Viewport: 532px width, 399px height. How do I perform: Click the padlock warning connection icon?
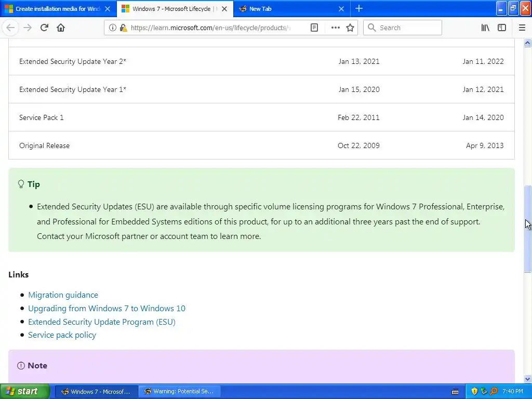[x=123, y=28]
